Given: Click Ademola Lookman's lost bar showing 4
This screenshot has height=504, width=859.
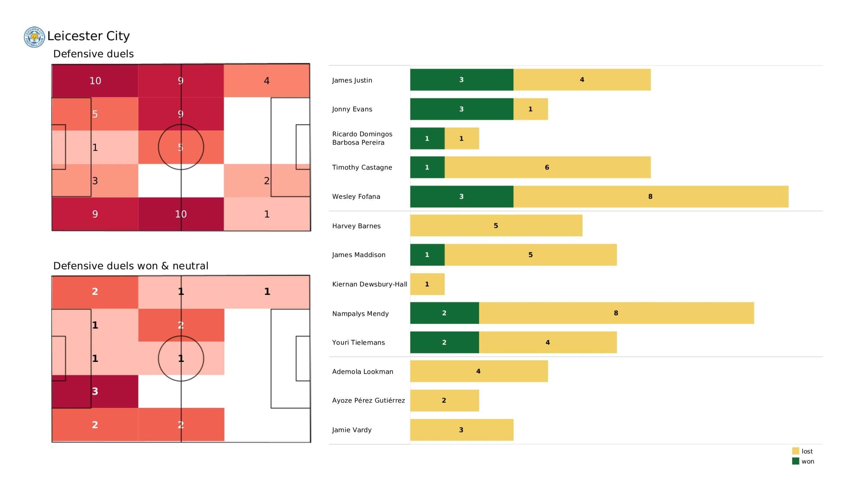Looking at the screenshot, I should click(478, 371).
